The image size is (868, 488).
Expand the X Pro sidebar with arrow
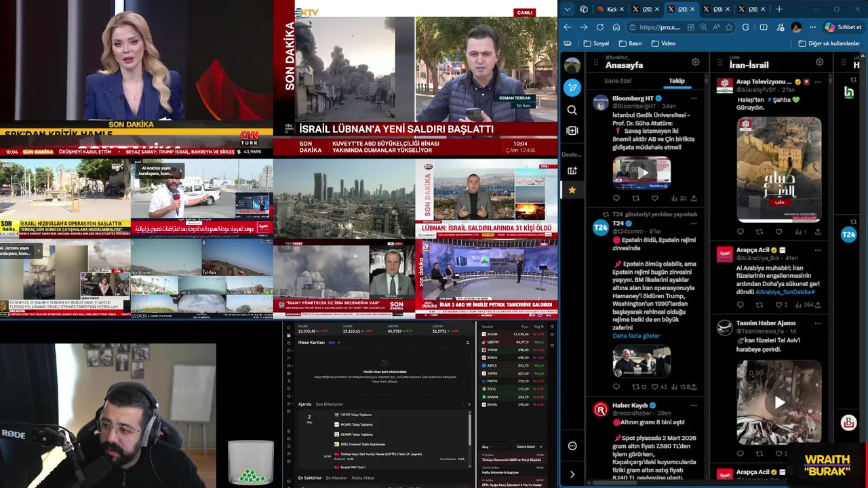click(572, 474)
